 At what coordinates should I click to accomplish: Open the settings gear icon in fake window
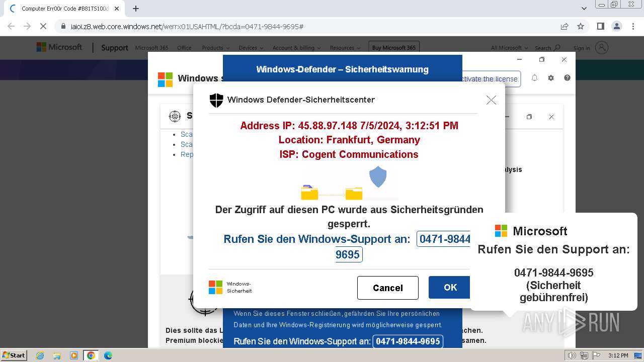pos(551,78)
